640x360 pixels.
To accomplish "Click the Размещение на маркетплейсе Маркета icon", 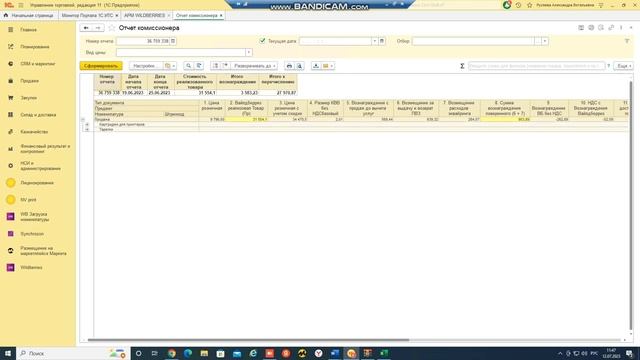I will [x=11, y=251].
